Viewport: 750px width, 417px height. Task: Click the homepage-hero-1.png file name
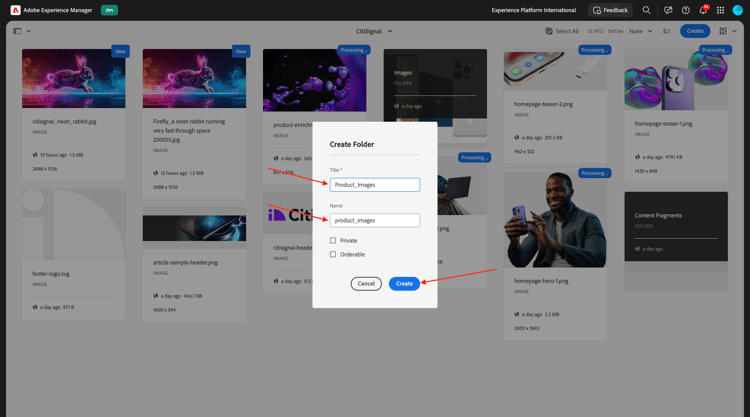(541, 281)
